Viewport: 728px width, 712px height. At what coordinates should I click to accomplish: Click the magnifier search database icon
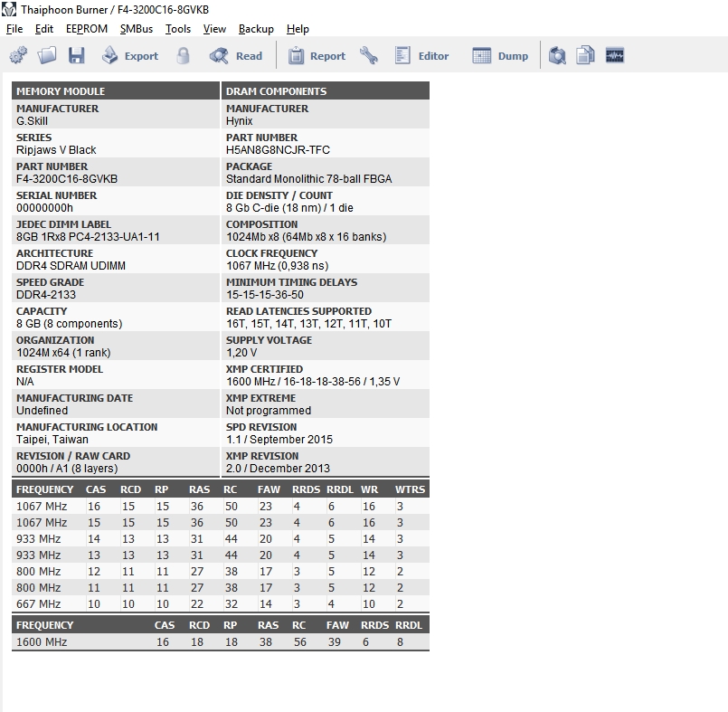point(557,56)
